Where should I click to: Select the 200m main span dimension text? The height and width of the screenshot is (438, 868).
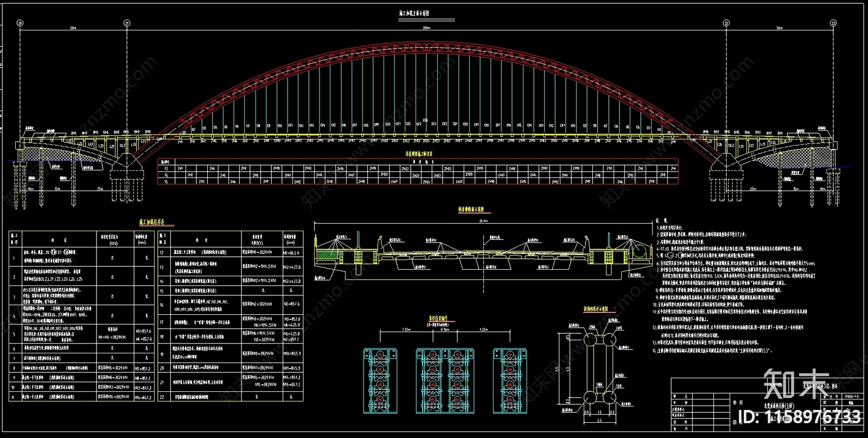click(426, 28)
